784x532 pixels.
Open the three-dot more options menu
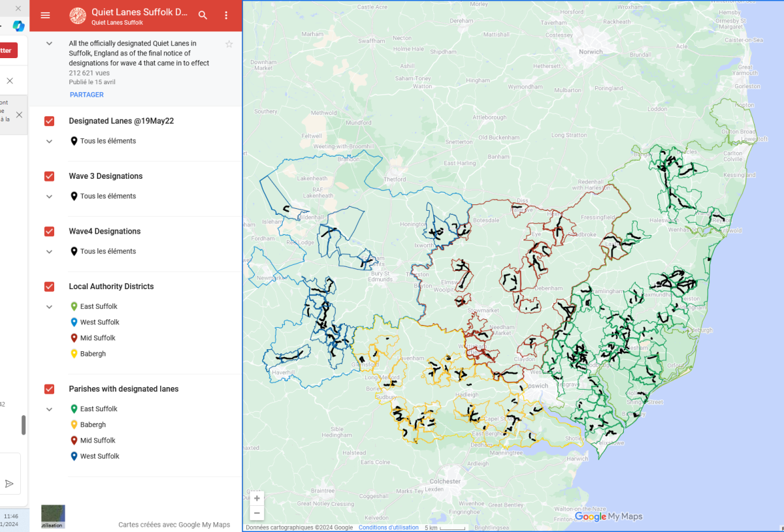(x=226, y=15)
